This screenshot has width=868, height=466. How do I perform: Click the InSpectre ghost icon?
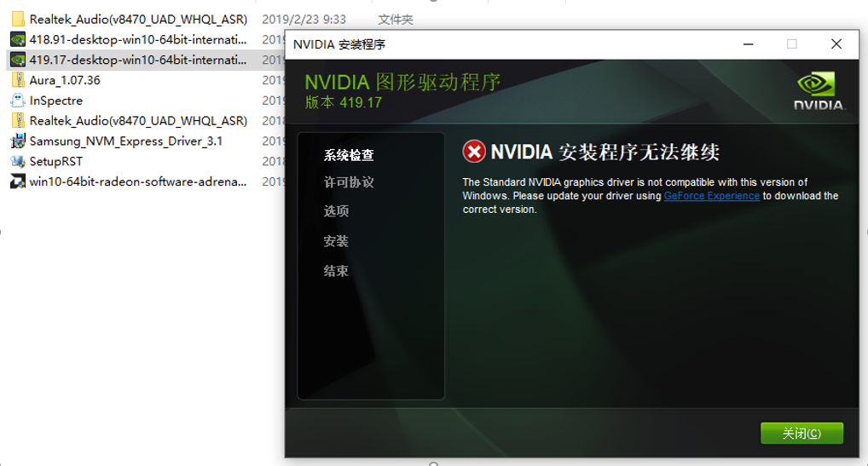pos(18,100)
